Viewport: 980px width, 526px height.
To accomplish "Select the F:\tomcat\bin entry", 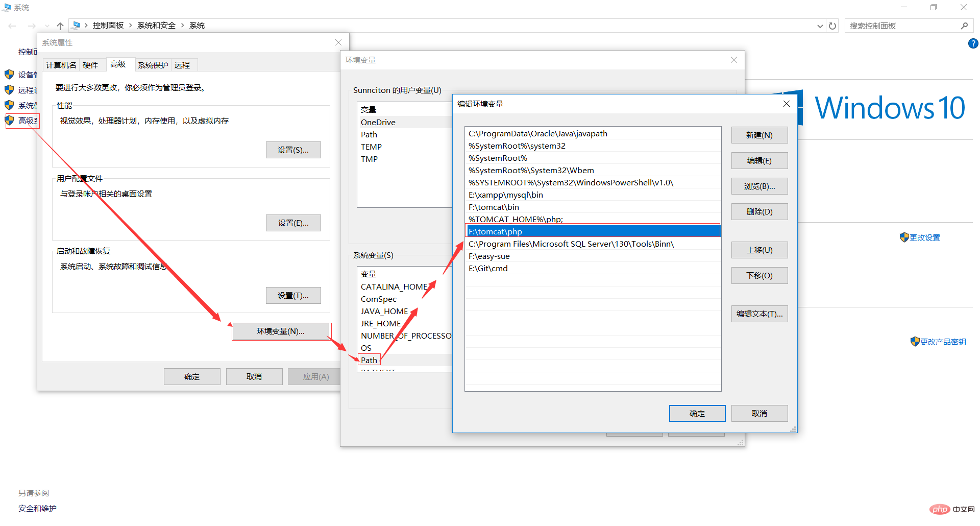I will pyautogui.click(x=593, y=207).
